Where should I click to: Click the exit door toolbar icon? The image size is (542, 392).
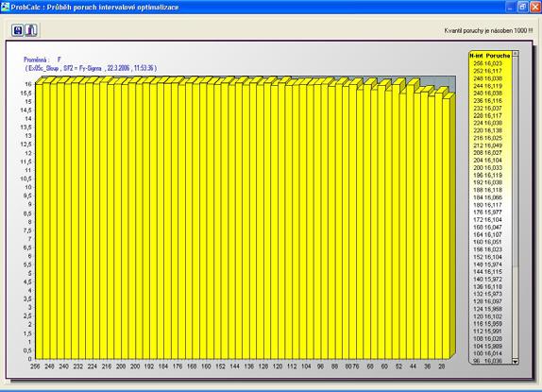(x=31, y=30)
